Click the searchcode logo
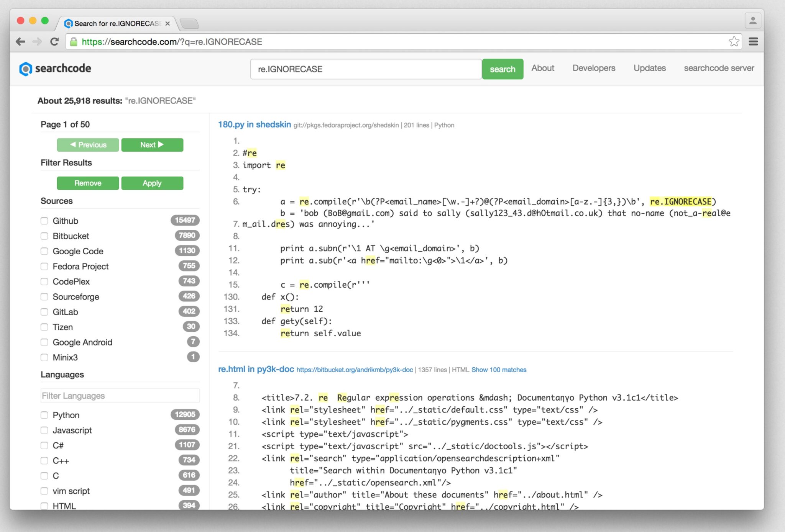This screenshot has height=532, width=785. tap(56, 69)
